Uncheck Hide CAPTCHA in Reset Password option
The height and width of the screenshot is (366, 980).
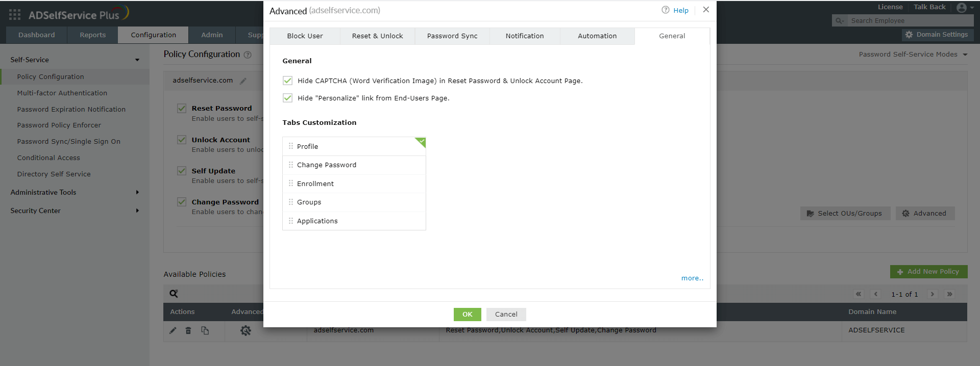(x=288, y=81)
